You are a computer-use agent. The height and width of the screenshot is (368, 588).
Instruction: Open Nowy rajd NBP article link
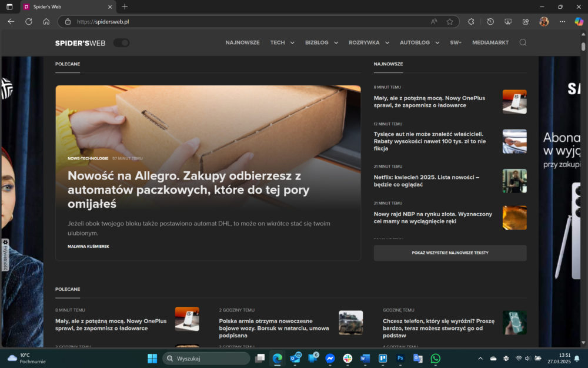pos(433,217)
